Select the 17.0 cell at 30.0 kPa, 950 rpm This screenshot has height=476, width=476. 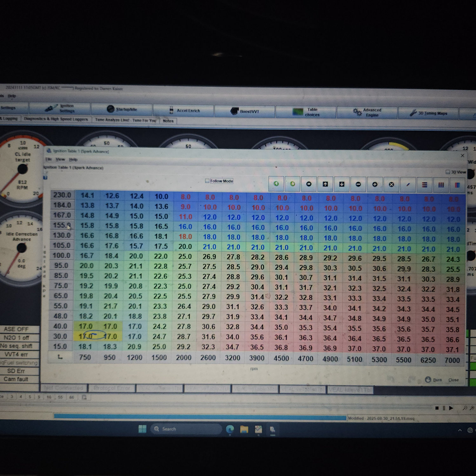point(110,336)
